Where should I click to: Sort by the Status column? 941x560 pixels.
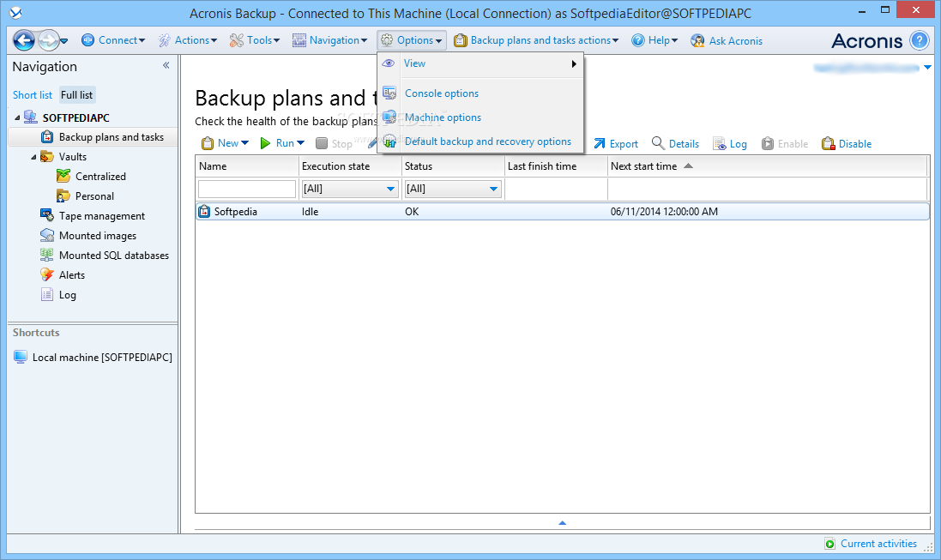[x=453, y=166]
